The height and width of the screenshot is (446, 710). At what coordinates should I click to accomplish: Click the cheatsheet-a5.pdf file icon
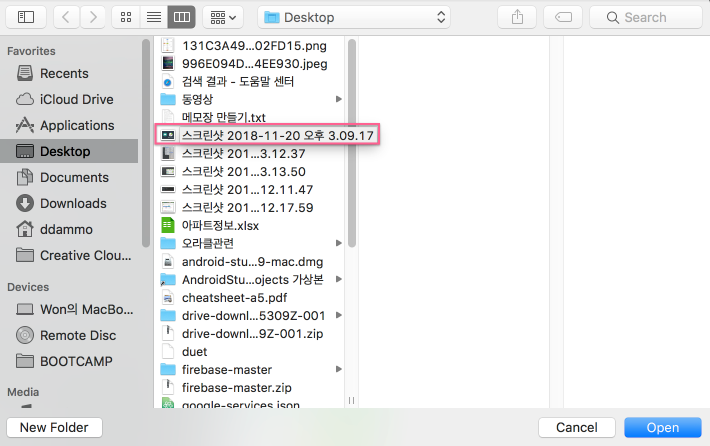[x=168, y=298]
